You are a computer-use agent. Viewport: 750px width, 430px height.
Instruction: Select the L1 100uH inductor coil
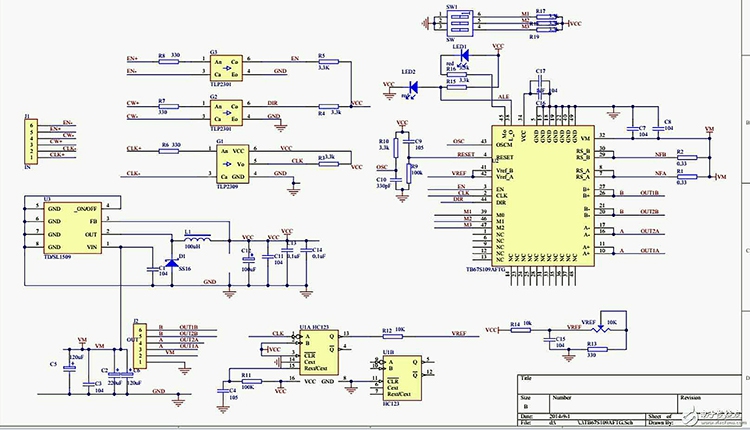coord(197,235)
